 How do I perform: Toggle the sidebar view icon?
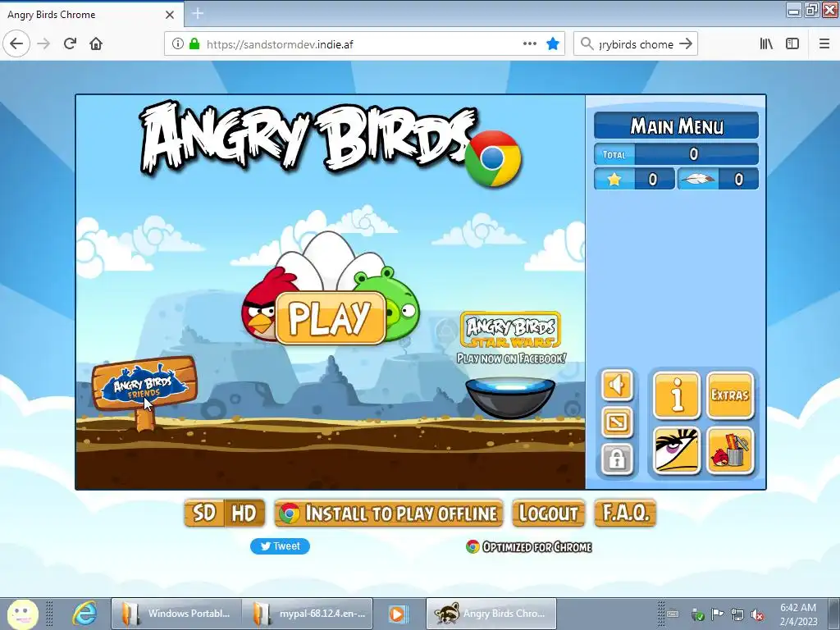792,44
